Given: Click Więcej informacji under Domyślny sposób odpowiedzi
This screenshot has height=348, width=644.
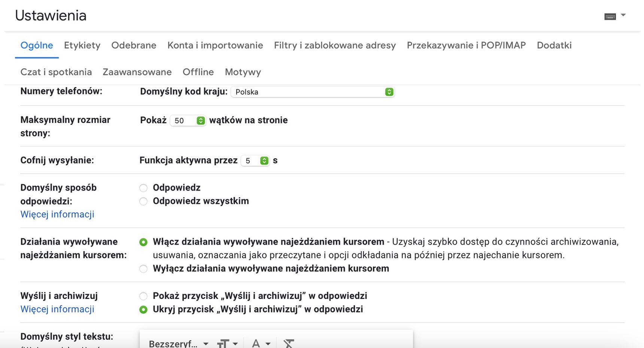Looking at the screenshot, I should pyautogui.click(x=57, y=214).
